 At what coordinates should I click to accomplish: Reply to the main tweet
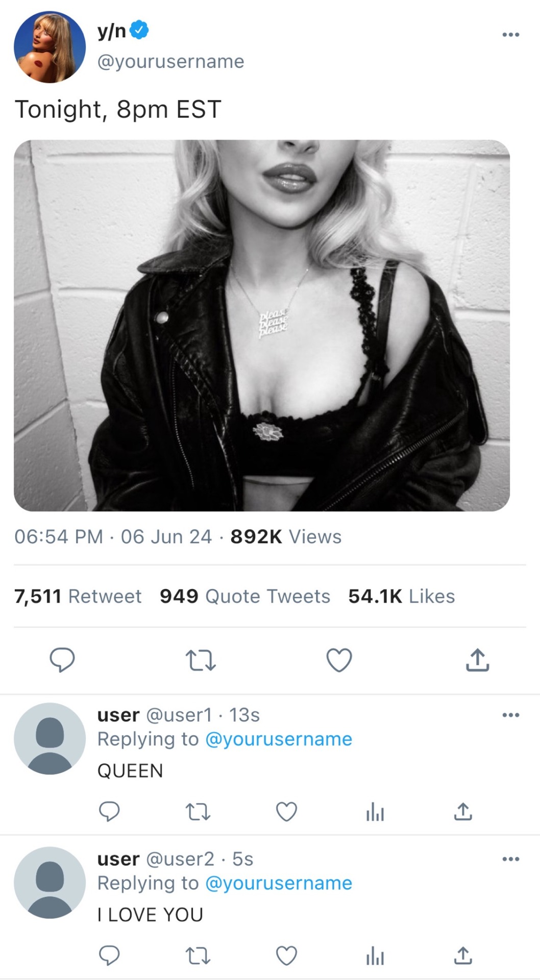coord(62,659)
